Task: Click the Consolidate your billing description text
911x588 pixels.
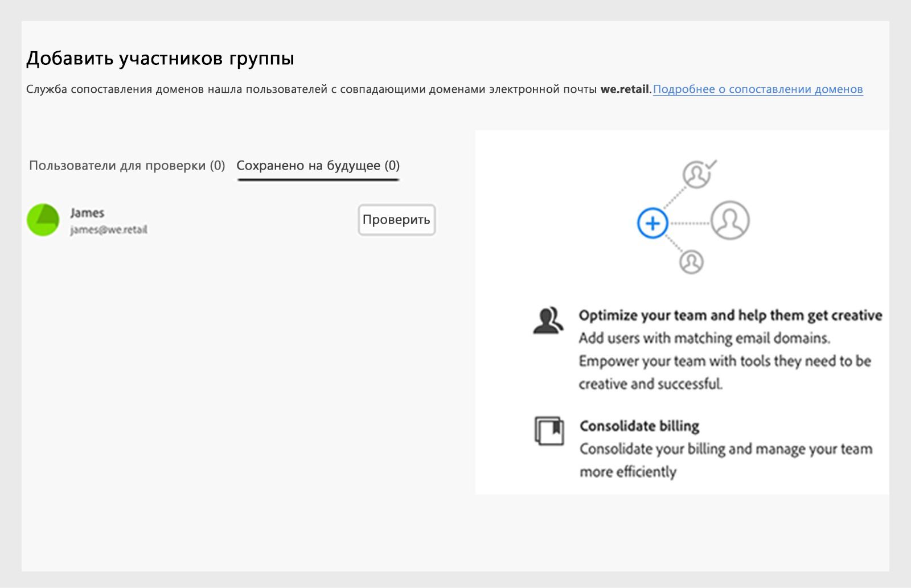Action: [725, 449]
